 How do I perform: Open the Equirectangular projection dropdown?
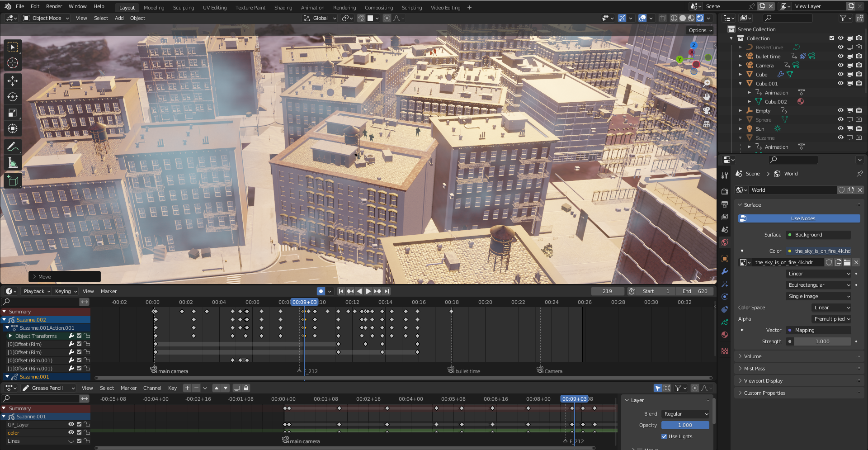tap(819, 285)
